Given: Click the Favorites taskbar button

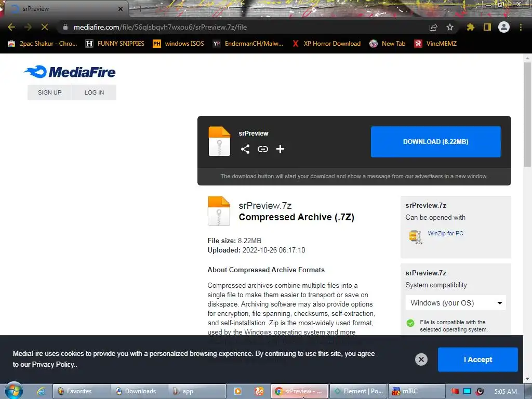Looking at the screenshot, I should [82, 391].
